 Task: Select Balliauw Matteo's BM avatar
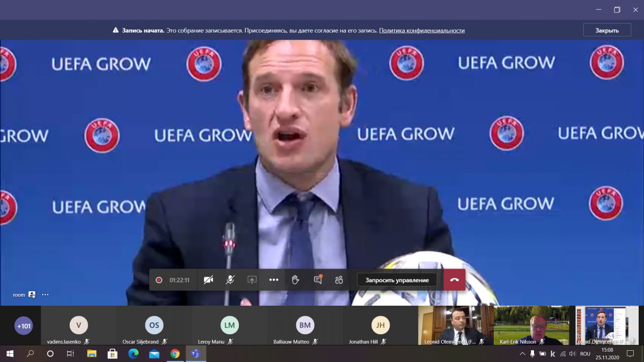305,325
